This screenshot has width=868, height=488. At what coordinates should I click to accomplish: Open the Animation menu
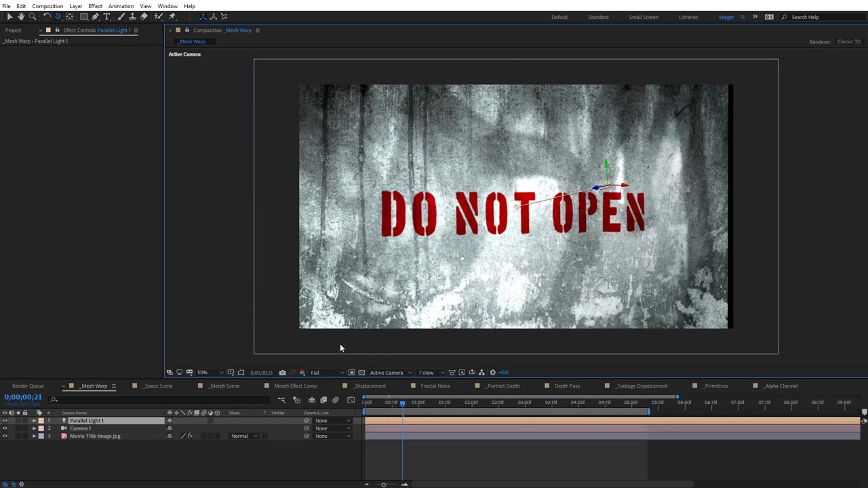click(x=121, y=6)
